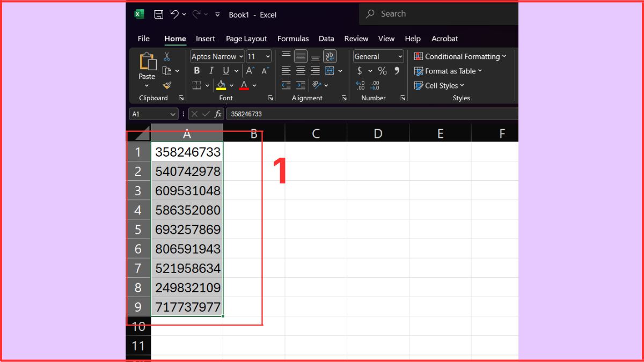Click the Increase Indent icon
The width and height of the screenshot is (644, 362).
[x=299, y=85]
